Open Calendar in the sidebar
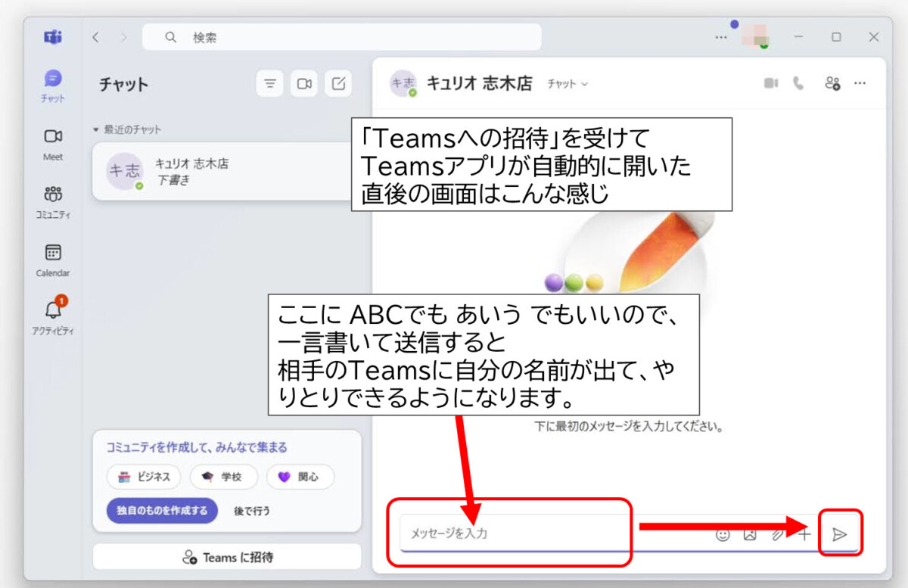Viewport: 908px width, 588px height. click(x=53, y=260)
